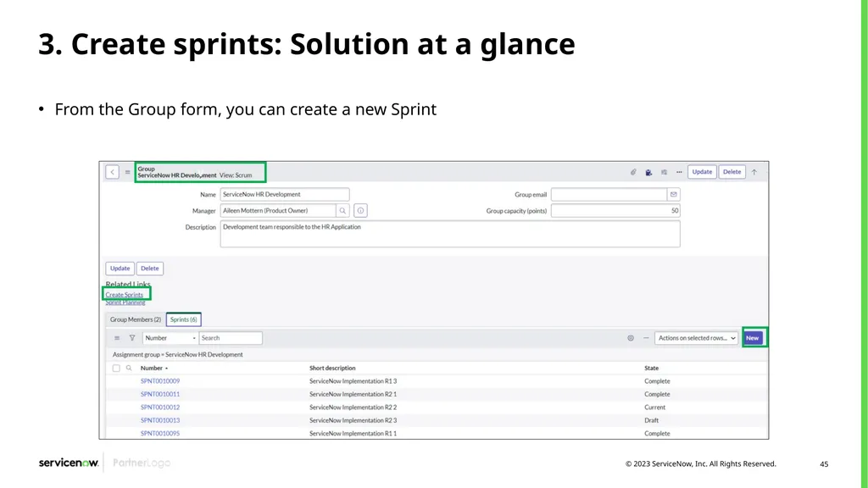Show Manager record info icon
Screen dimensions: 868x488
click(x=360, y=211)
